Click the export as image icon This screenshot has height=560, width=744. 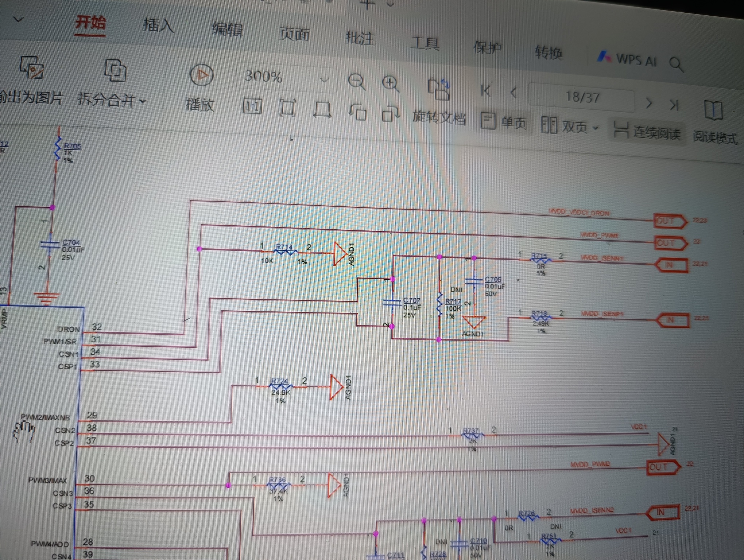pyautogui.click(x=32, y=68)
